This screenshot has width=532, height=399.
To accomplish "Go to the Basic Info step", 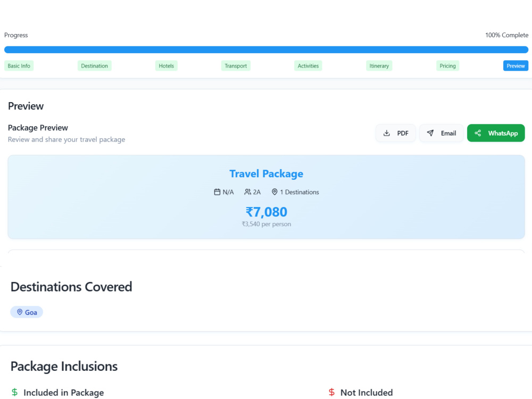I will [19, 66].
